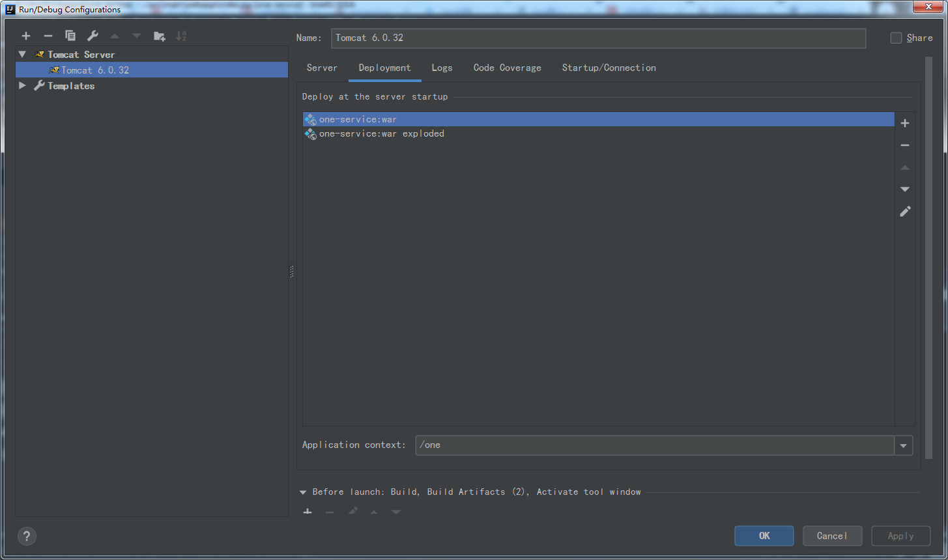Click the Name input field
This screenshot has height=560, width=948.
pyautogui.click(x=598, y=38)
